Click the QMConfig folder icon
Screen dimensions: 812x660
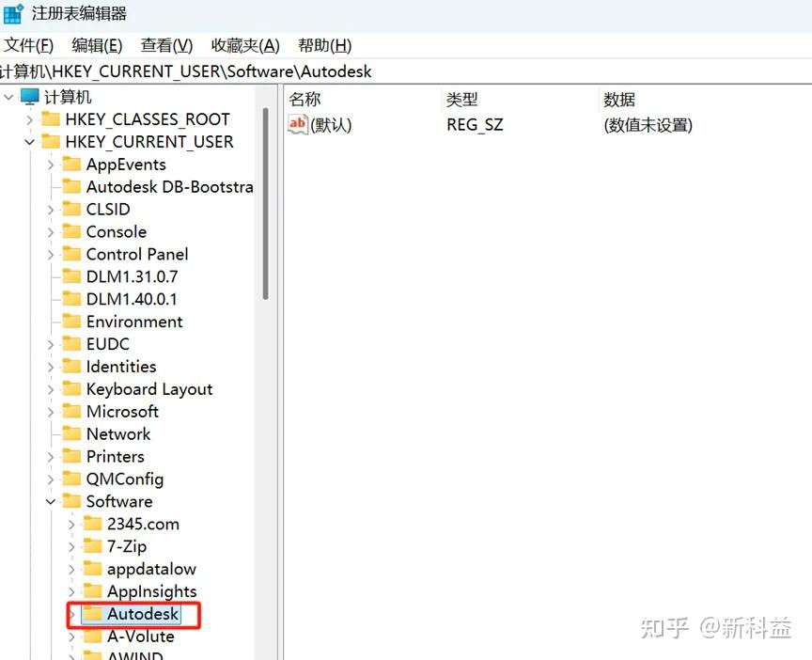tap(71, 479)
